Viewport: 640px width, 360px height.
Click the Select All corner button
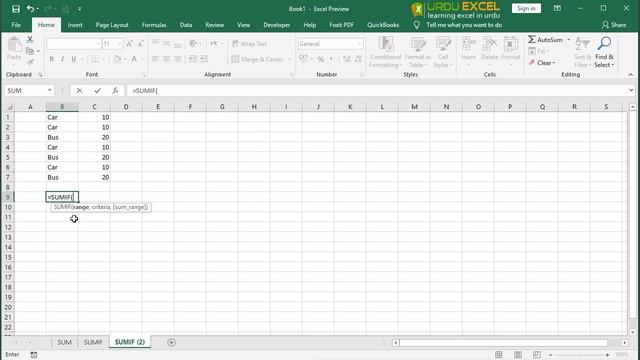pos(9,107)
